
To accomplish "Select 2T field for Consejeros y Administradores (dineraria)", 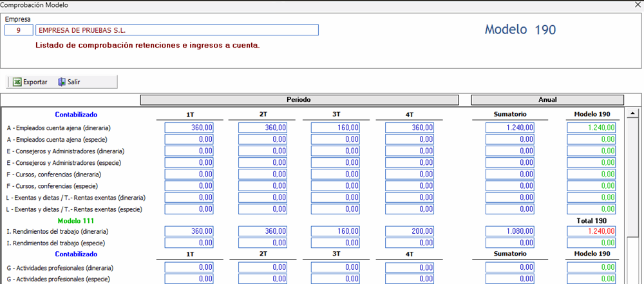I will (263, 151).
